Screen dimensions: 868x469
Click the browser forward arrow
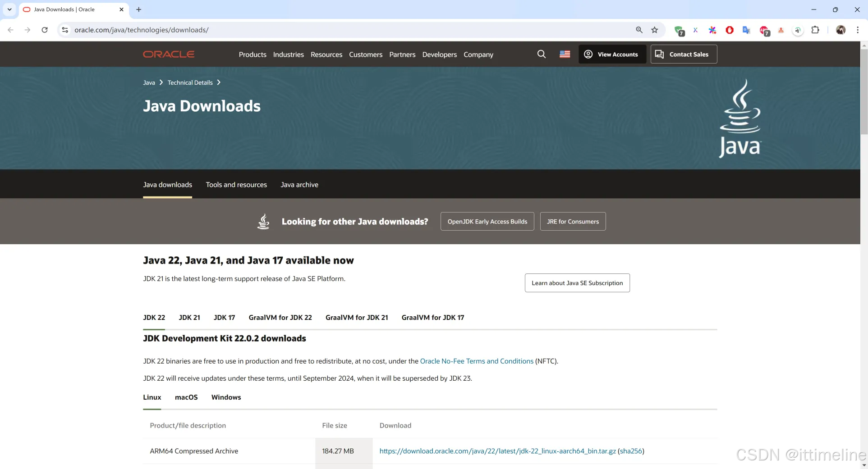pos(28,30)
